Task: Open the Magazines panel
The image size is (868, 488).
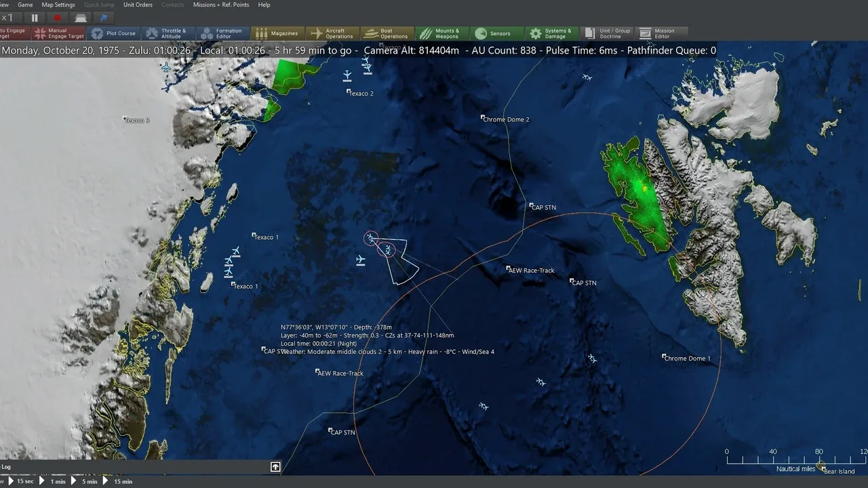Action: (x=277, y=33)
